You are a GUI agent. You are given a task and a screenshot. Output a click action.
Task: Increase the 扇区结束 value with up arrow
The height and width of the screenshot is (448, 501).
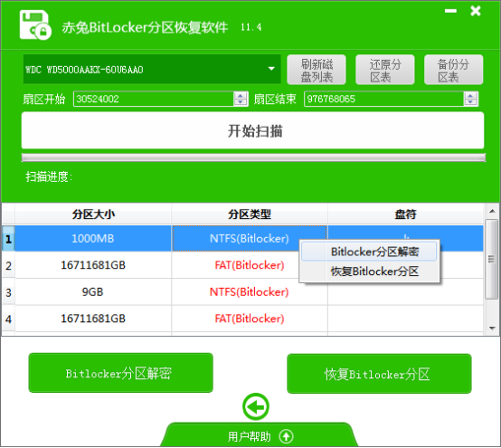tap(470, 95)
